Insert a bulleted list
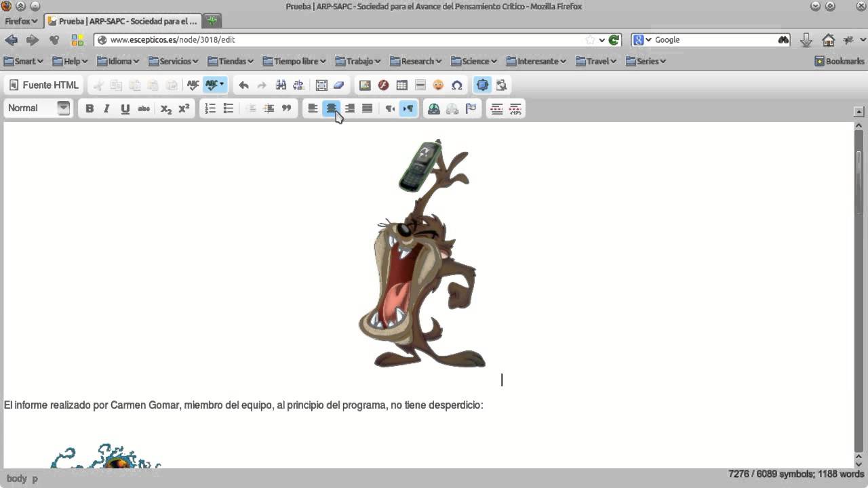 pos(229,108)
